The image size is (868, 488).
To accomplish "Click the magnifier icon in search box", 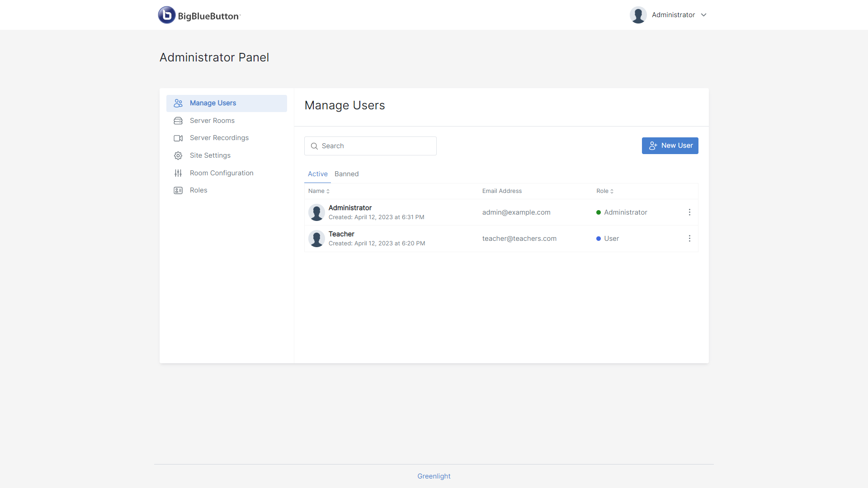I will [x=314, y=146].
